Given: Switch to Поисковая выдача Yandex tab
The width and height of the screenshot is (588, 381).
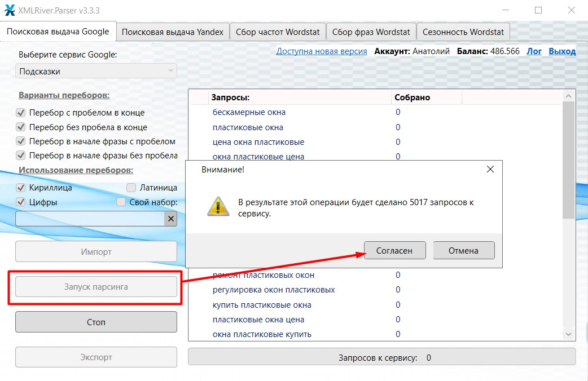Looking at the screenshot, I should pos(173,32).
